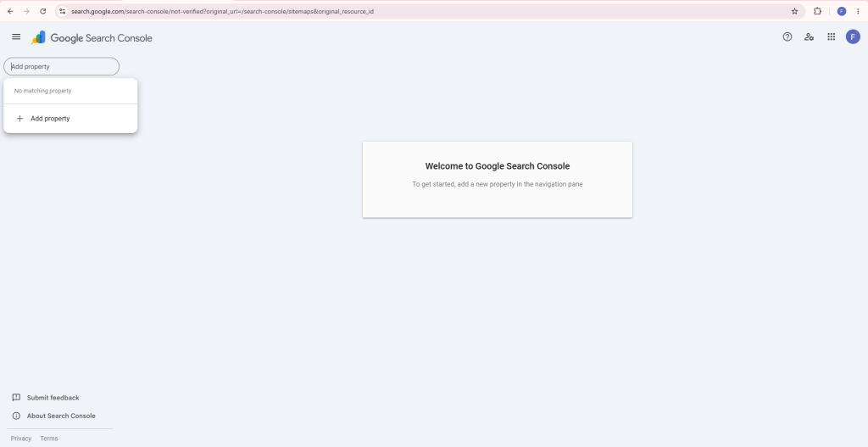
Task: Open the Google apps grid
Action: (x=831, y=36)
